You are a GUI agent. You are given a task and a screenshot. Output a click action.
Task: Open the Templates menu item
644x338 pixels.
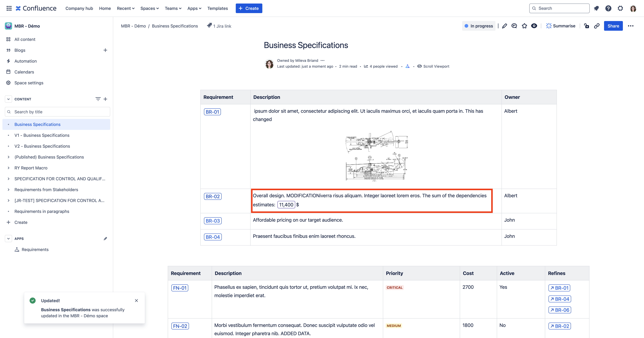[x=217, y=8]
